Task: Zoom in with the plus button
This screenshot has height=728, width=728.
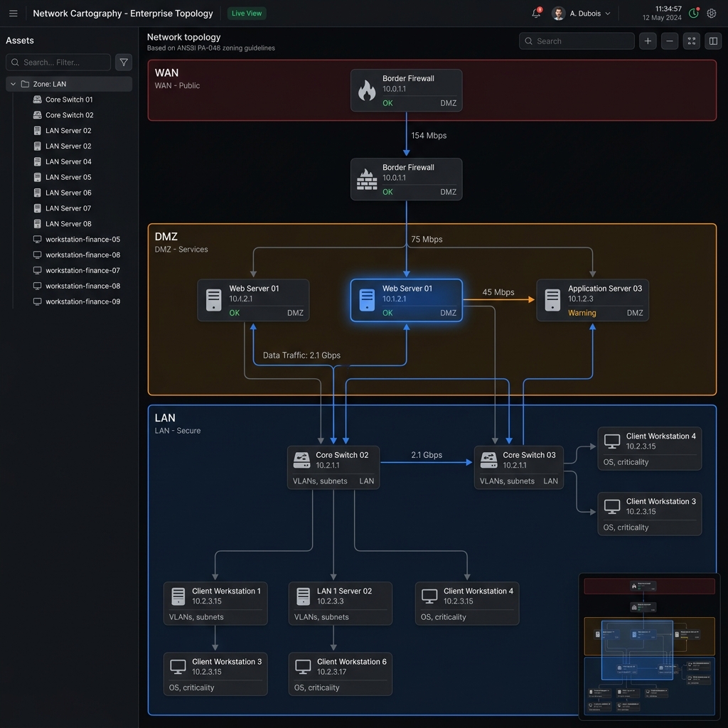Action: pyautogui.click(x=648, y=41)
